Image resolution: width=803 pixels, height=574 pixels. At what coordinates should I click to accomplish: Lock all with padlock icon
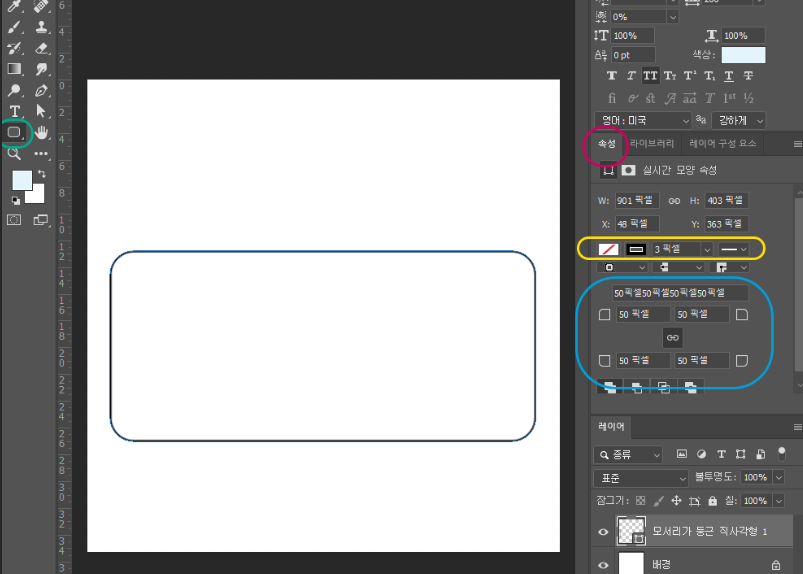(x=712, y=501)
